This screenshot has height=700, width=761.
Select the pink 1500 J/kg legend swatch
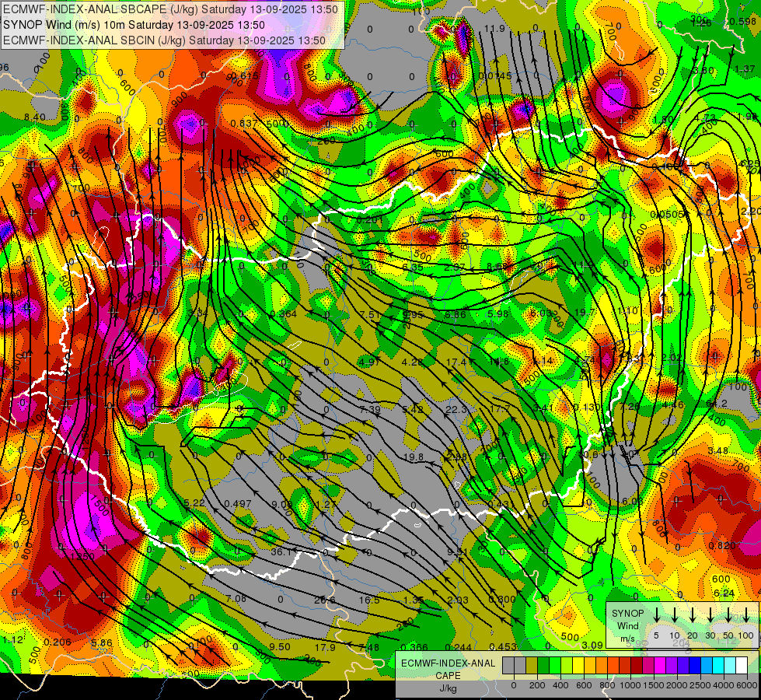pyautogui.click(x=648, y=666)
